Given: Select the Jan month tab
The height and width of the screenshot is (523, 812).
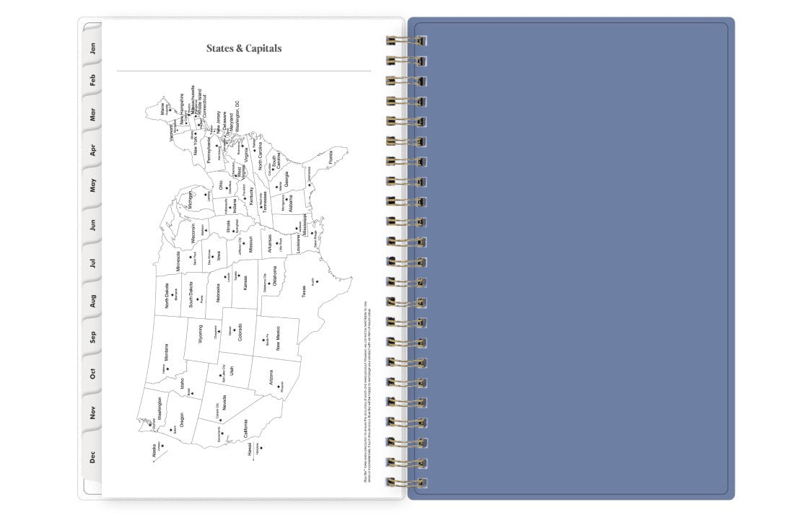Looking at the screenshot, I should [92, 49].
